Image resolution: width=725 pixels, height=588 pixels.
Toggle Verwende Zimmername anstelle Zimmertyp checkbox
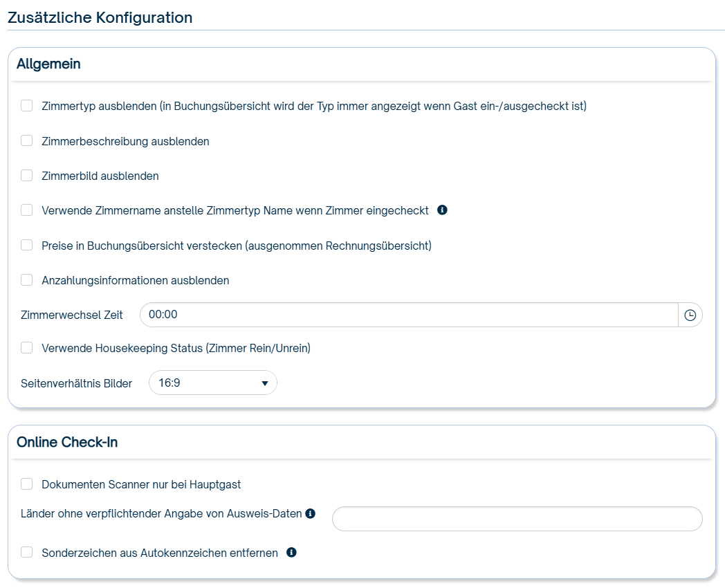coord(27,210)
